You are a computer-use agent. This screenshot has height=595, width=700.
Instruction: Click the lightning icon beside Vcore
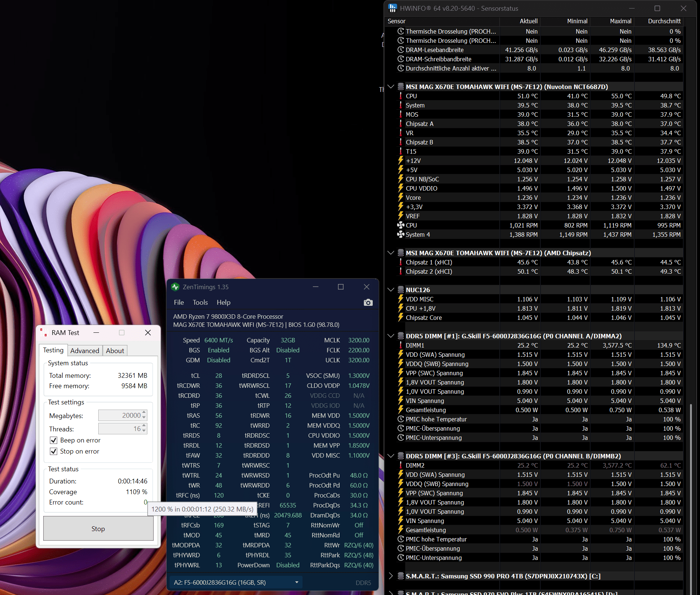(x=401, y=198)
